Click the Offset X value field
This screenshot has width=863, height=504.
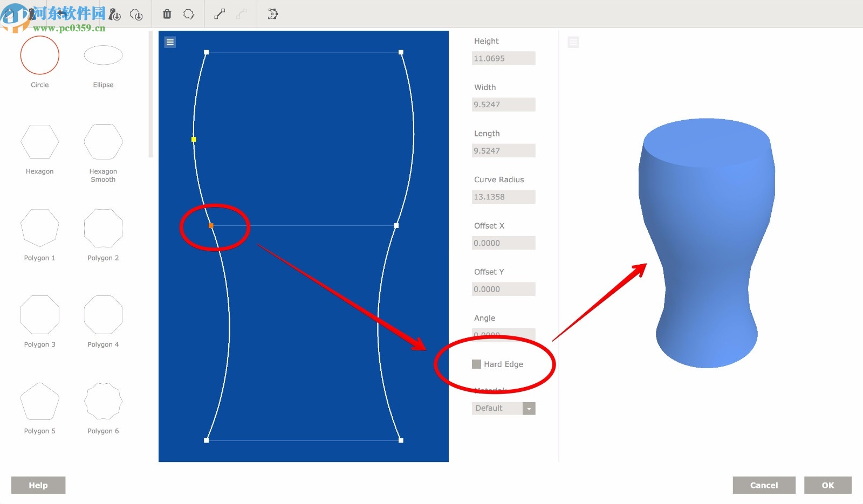(503, 243)
